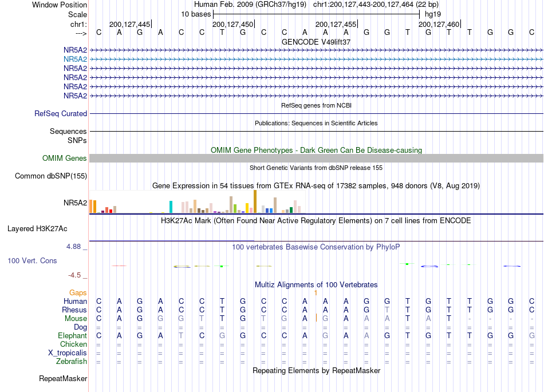The height and width of the screenshot is (392, 544).
Task: Click the cyan GTEx expression bar
Action: point(171,207)
